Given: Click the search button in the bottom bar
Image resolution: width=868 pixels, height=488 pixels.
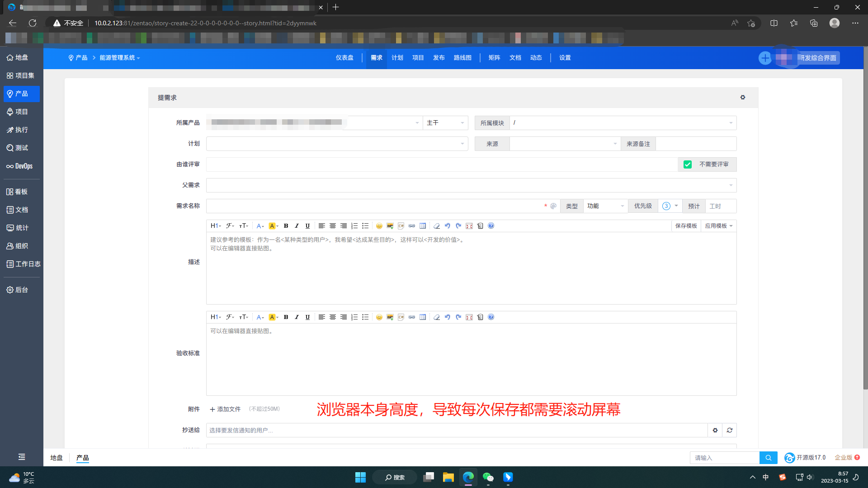Looking at the screenshot, I should (768, 458).
